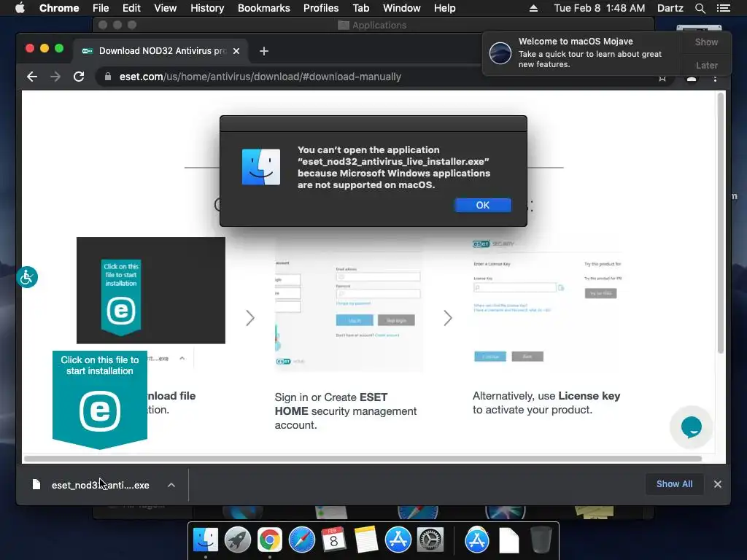Viewport: 747px width, 560px height.
Task: Click the eject icon in menu bar
Action: [533, 8]
